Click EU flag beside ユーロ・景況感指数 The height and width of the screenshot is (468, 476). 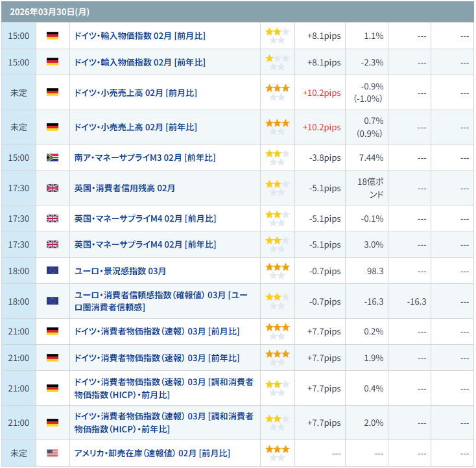pos(53,270)
